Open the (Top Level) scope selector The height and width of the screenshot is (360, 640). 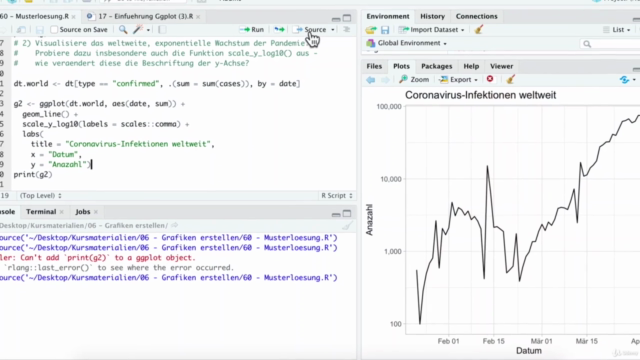[40, 196]
